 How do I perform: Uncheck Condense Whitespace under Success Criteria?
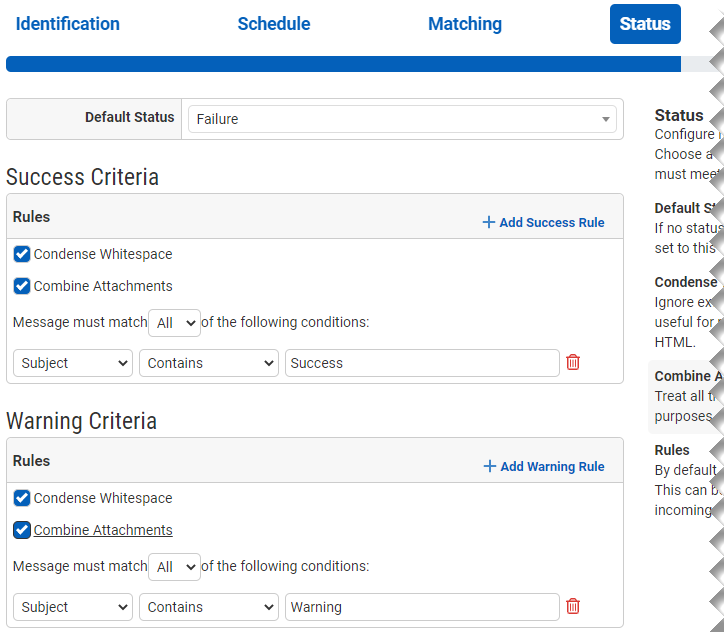coord(22,254)
